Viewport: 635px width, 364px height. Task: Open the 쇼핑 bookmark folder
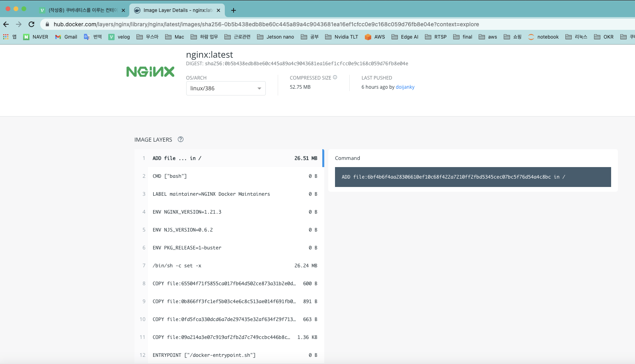pyautogui.click(x=512, y=37)
